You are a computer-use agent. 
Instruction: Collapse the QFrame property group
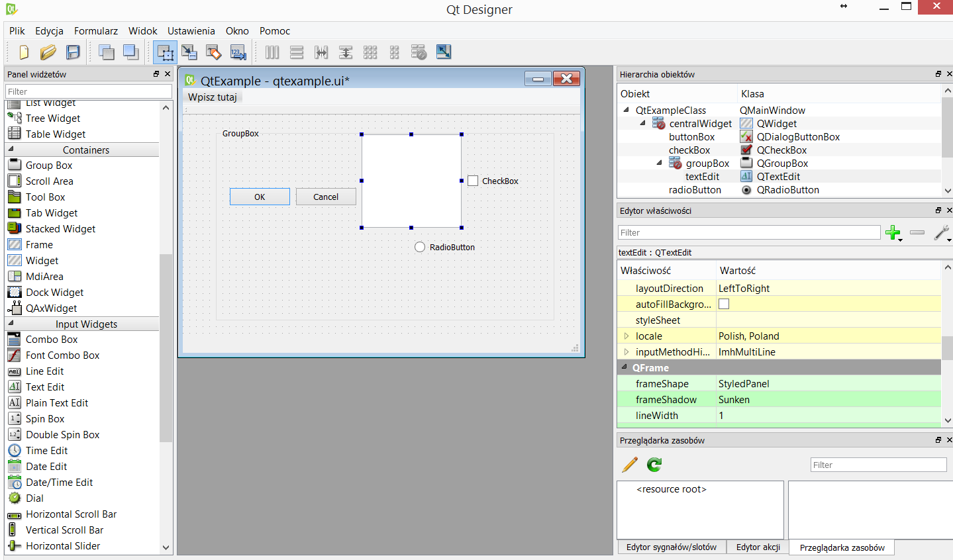coord(624,367)
